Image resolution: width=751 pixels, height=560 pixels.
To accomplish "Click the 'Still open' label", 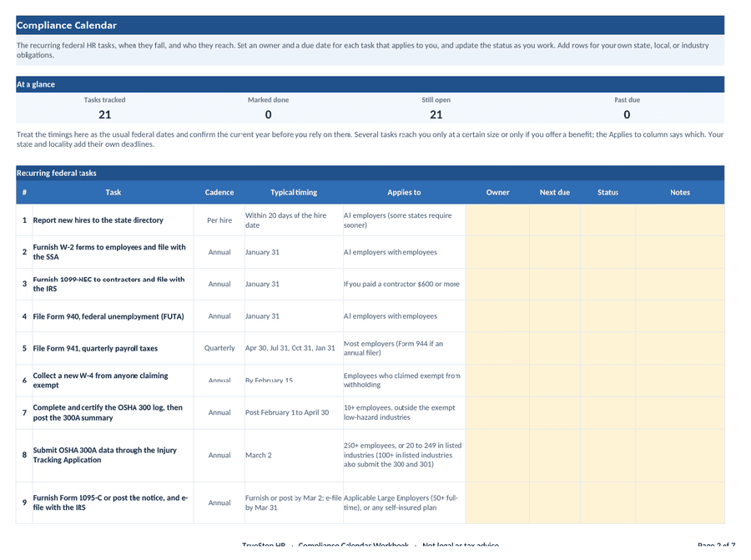I will tap(436, 99).
